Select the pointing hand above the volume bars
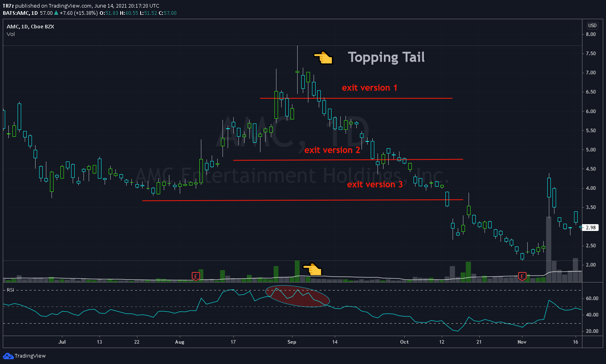This screenshot has height=364, width=606. [312, 269]
